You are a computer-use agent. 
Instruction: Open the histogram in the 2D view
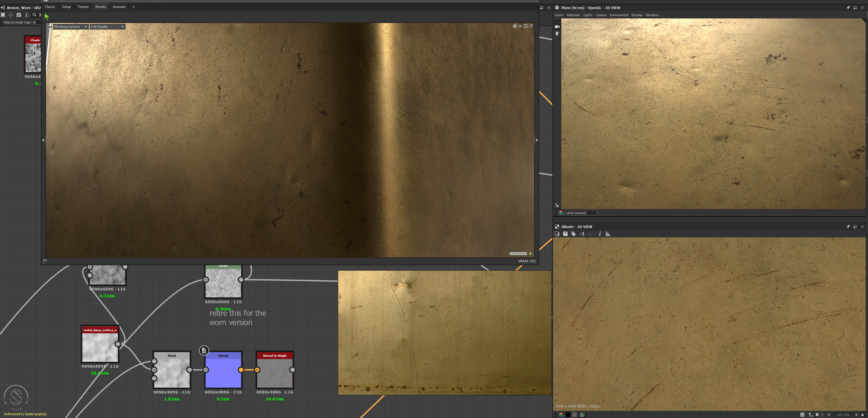pyautogui.click(x=608, y=234)
